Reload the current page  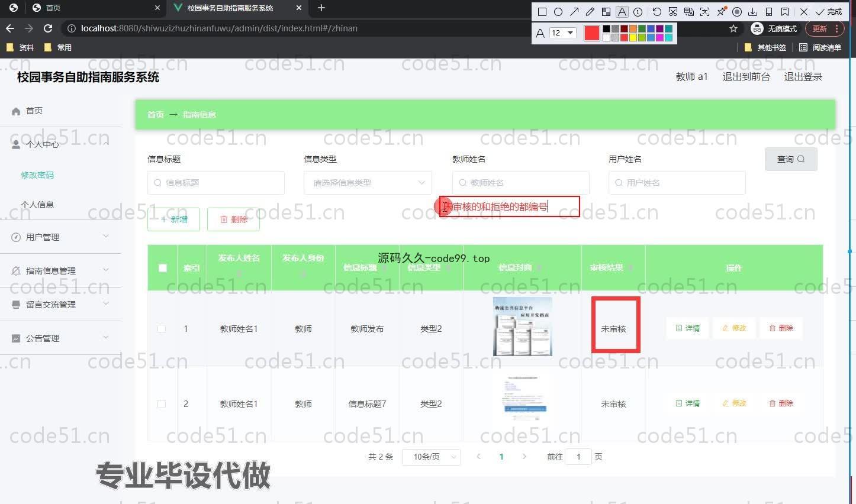(x=48, y=28)
